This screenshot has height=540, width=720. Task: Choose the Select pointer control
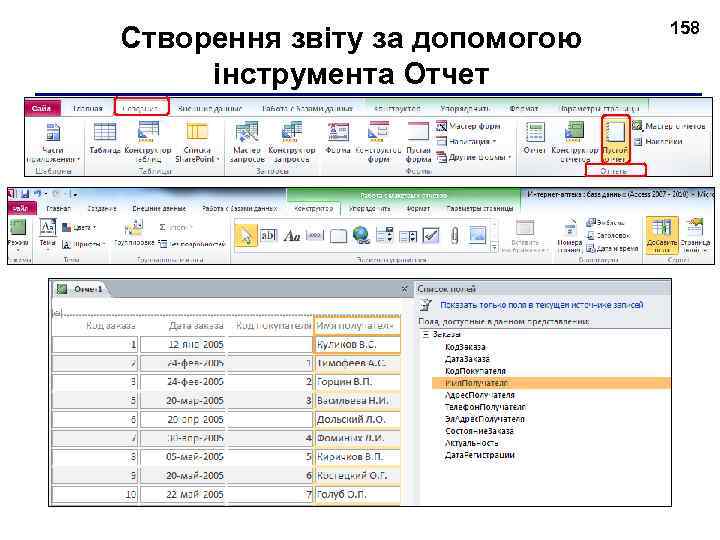246,236
